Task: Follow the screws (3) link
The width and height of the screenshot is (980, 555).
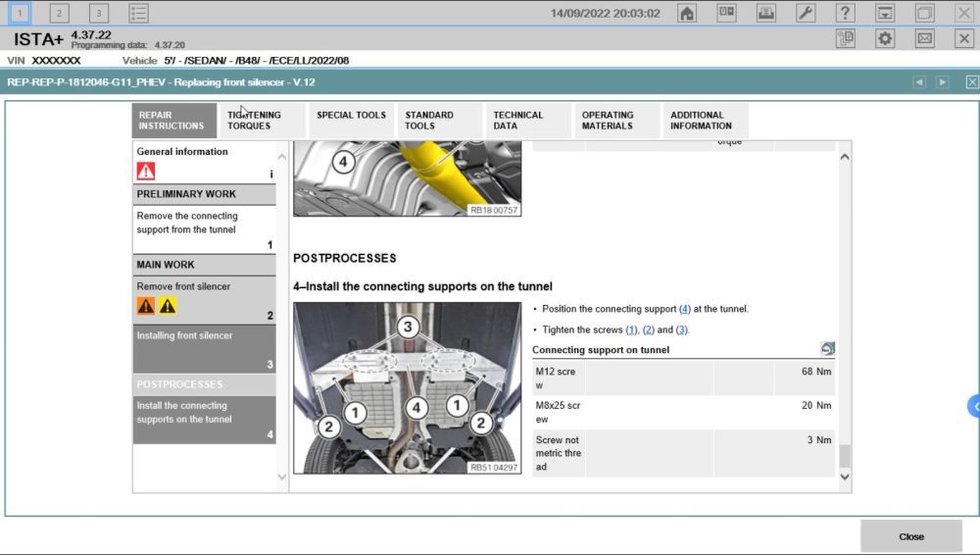Action: coord(681,329)
